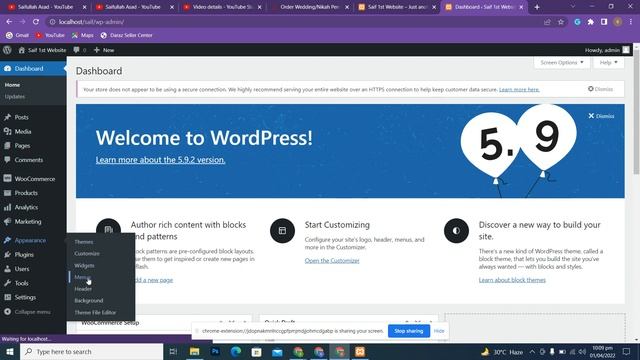Viewport: 640px width, 360px height.
Task: Switch to Order Wedding/Nikah tab
Action: coord(309,7)
